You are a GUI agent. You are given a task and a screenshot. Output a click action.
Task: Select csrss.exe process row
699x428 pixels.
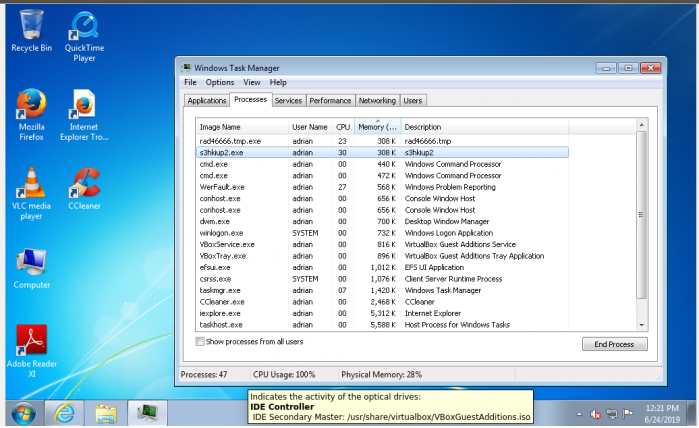point(382,279)
